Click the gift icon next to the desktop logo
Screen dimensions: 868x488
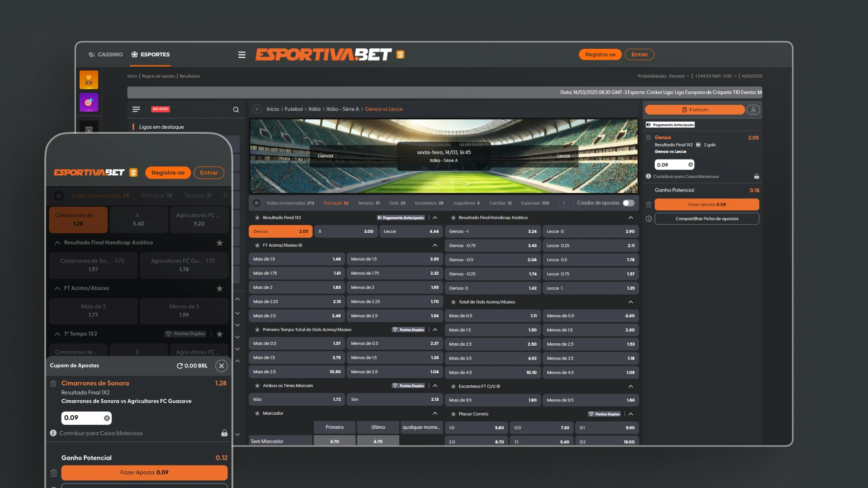[400, 55]
